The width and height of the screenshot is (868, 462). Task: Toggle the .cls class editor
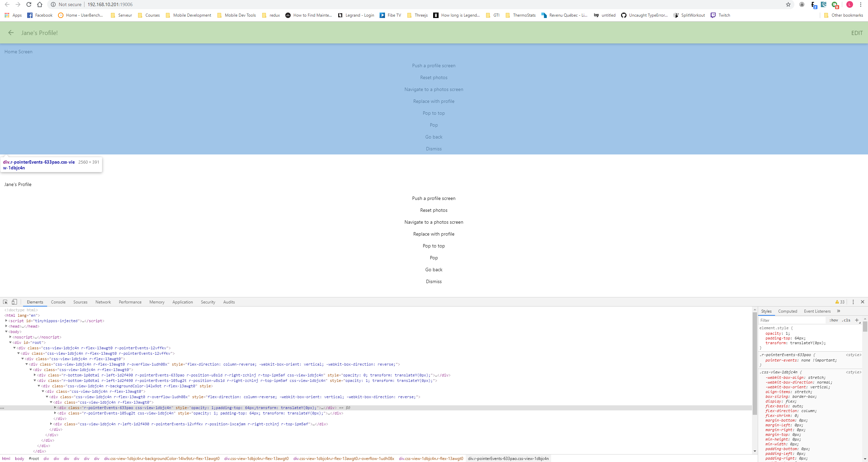846,320
